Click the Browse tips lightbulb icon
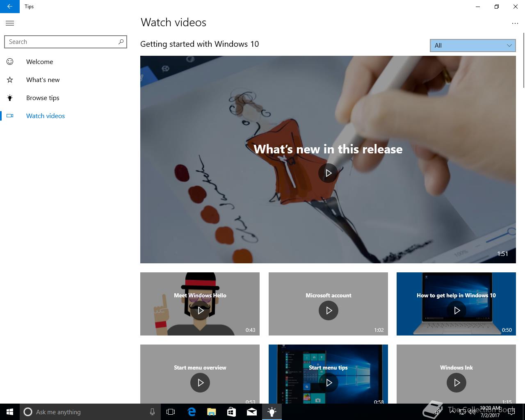 click(x=10, y=98)
